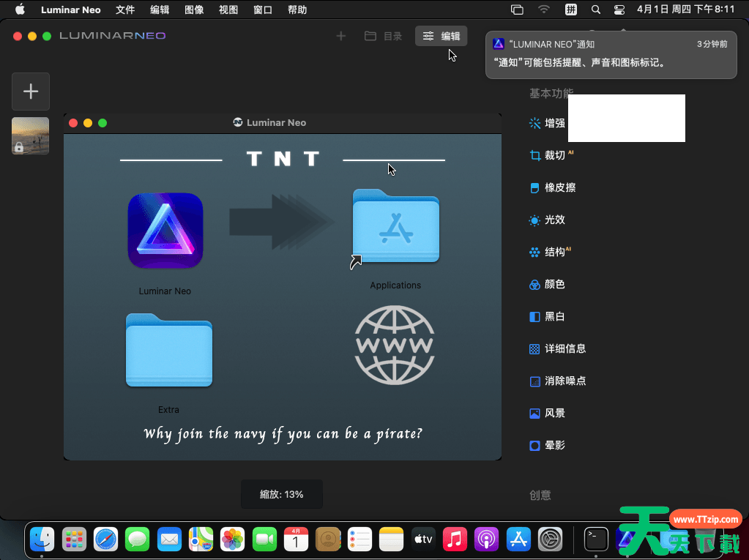Open the 增强 (Enhance) tool
The width and height of the screenshot is (749, 560).
(548, 123)
